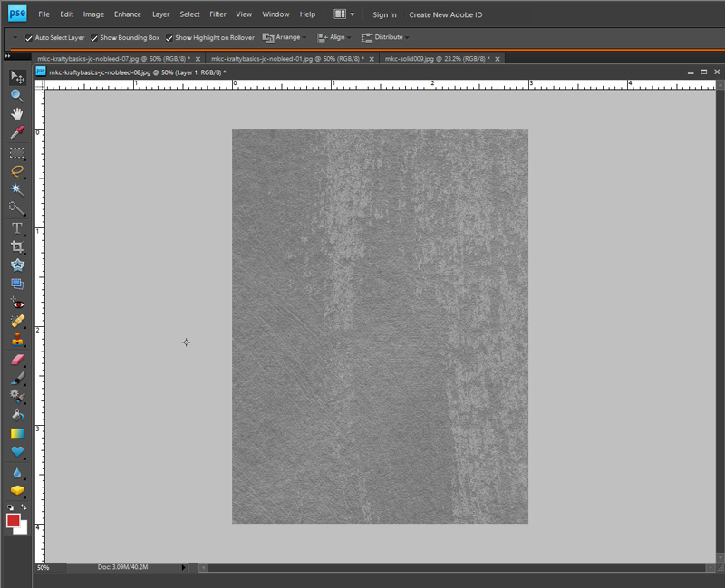
Task: Open the document layout arrangement dropdown
Action: coord(344,14)
